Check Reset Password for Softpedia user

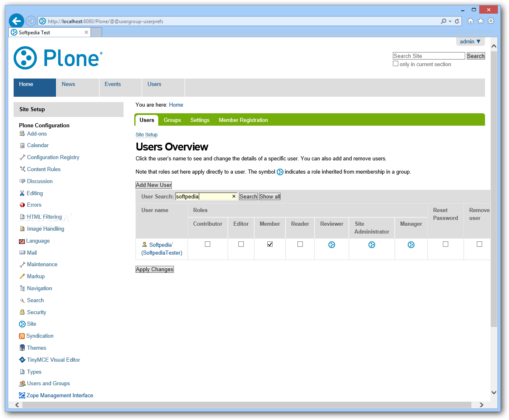point(445,244)
